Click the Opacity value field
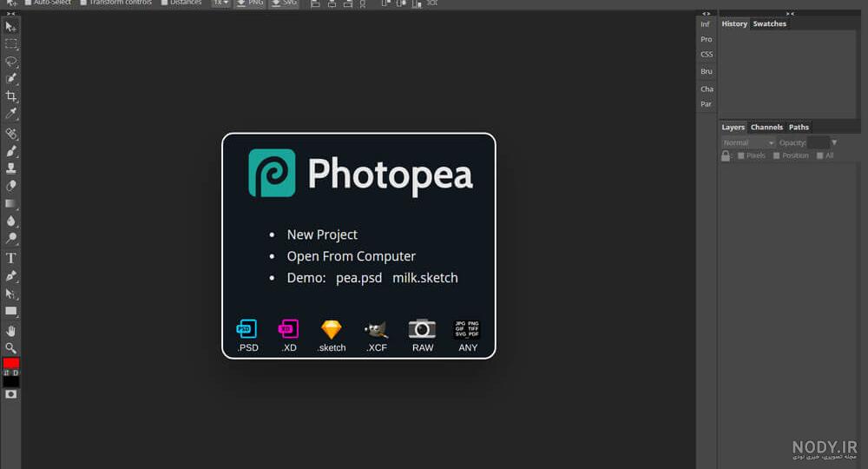 (x=818, y=142)
